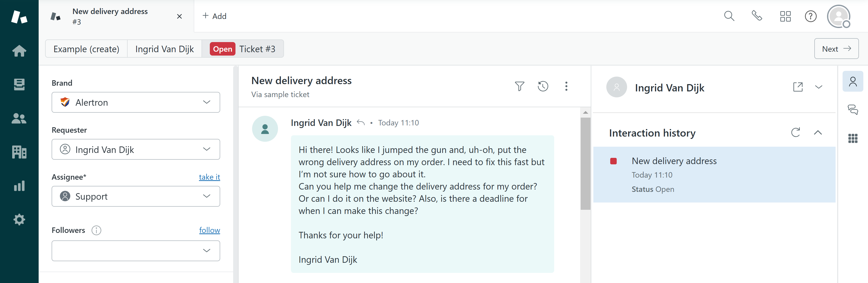
Task: Open the Admin settings gear
Action: coord(19,219)
